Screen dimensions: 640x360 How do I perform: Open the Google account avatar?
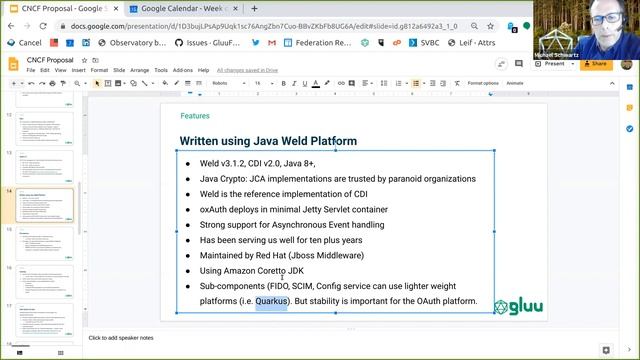(x=627, y=64)
